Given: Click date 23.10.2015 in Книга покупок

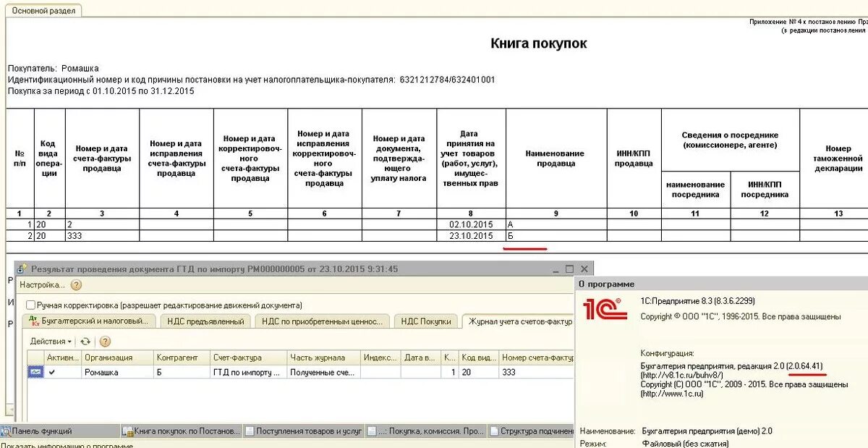Looking at the screenshot, I should [x=471, y=236].
